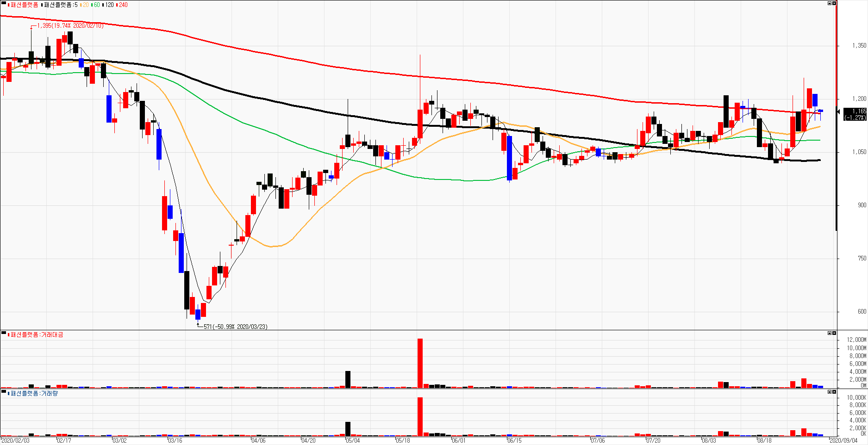
Task: Click the current price tag 1,165 (-1.27%)
Action: pyautogui.click(x=855, y=114)
